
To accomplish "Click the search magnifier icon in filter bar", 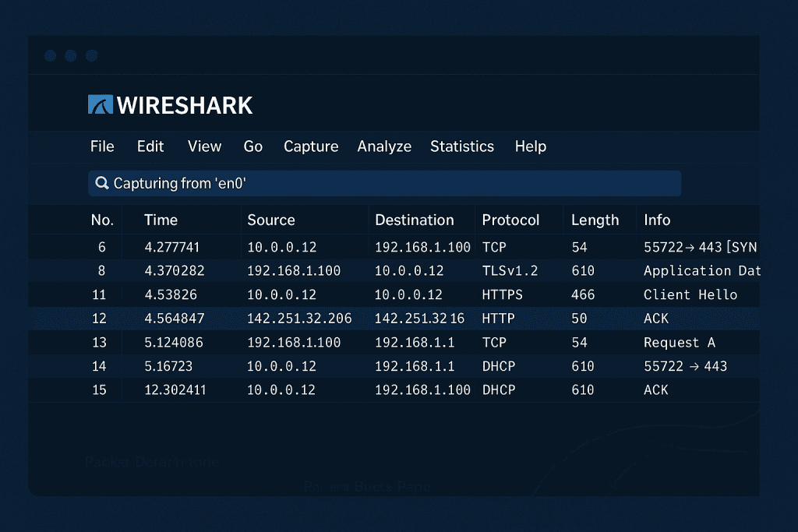I will click(x=102, y=183).
